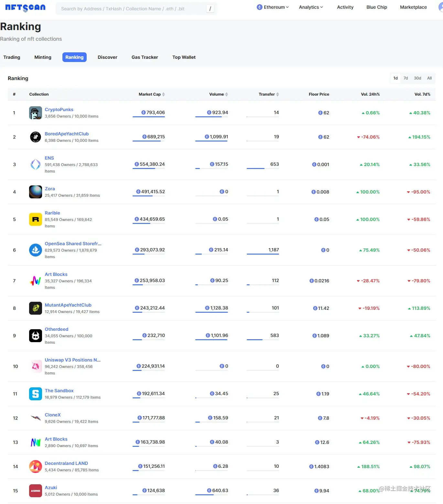Sort by Volume arrows
The width and height of the screenshot is (443, 504).
pos(227,94)
